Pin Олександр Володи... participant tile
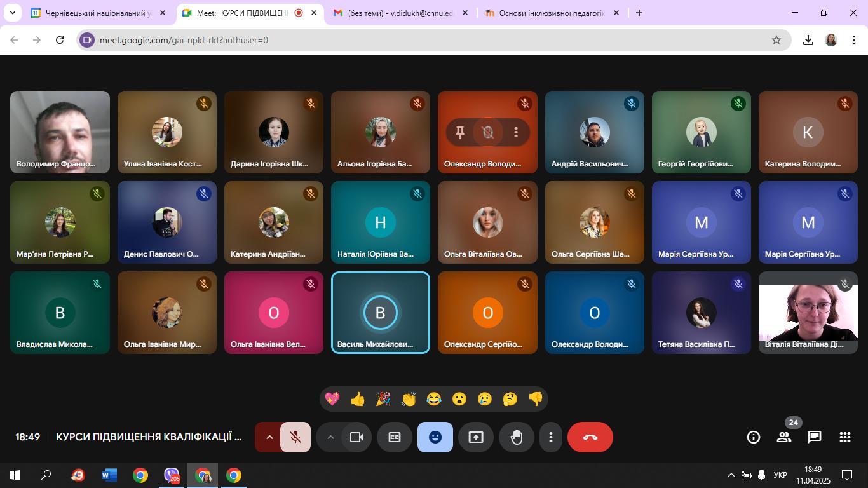This screenshot has height=488, width=868. click(x=459, y=132)
